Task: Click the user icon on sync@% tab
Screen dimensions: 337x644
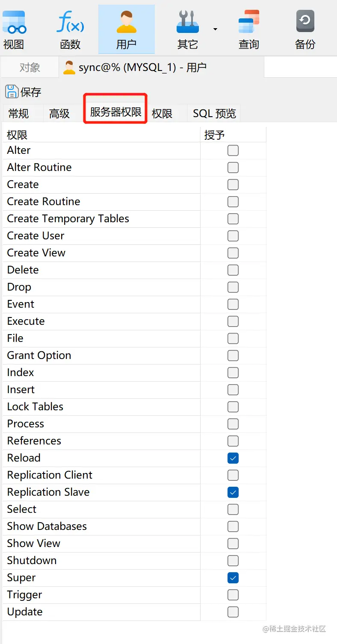Action: pos(69,68)
